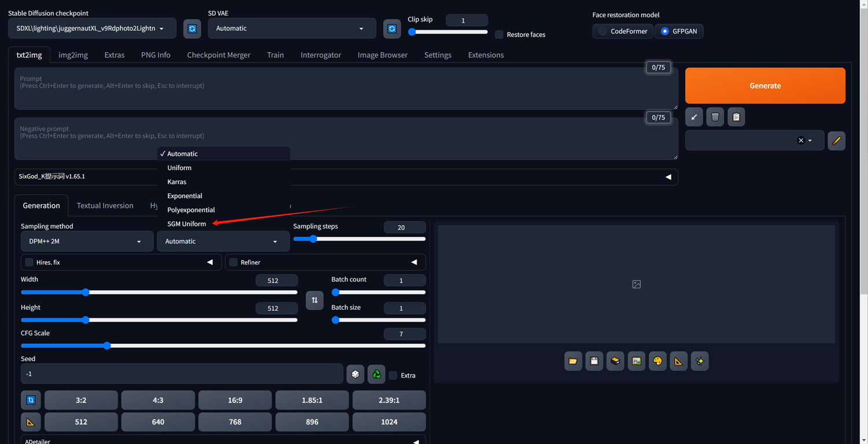Open the SD VAE dropdown
868x444 pixels.
[x=291, y=28]
